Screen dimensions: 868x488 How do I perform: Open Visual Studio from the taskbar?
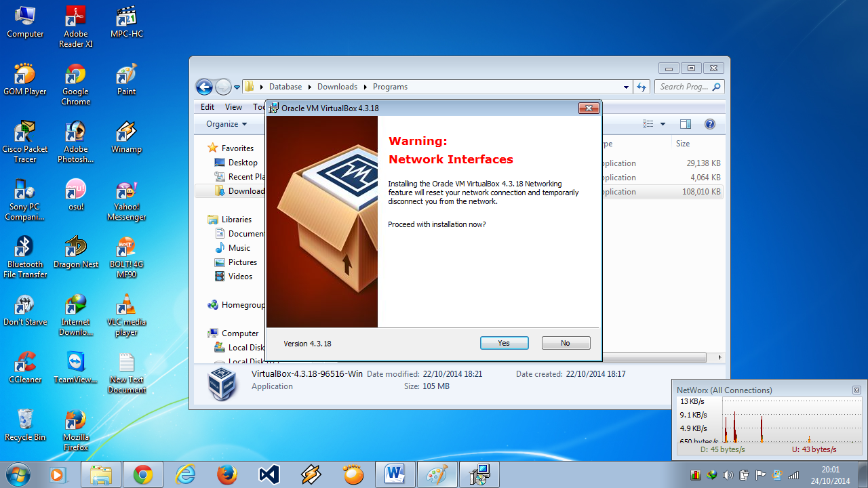269,474
